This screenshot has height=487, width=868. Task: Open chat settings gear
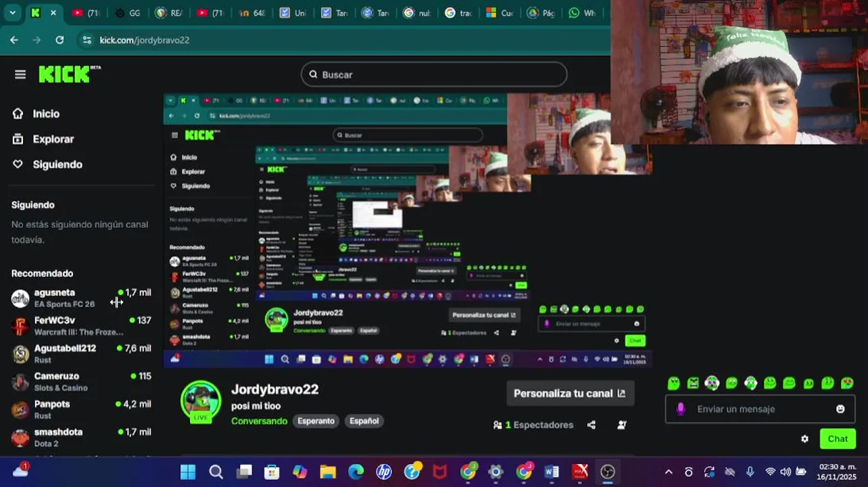(804, 439)
